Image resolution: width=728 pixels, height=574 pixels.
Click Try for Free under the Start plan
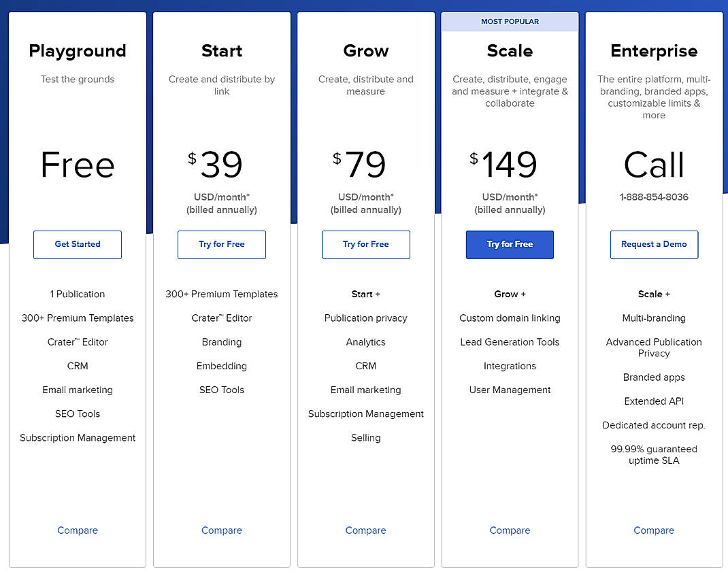click(221, 244)
